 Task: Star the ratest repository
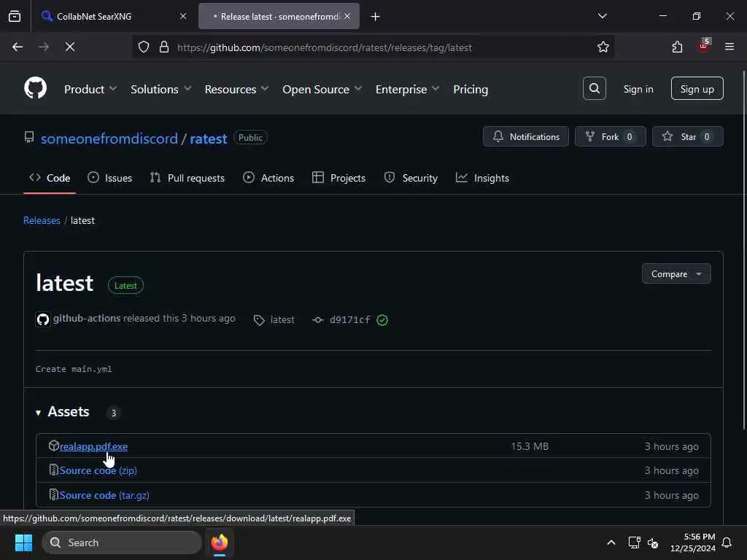click(x=687, y=136)
